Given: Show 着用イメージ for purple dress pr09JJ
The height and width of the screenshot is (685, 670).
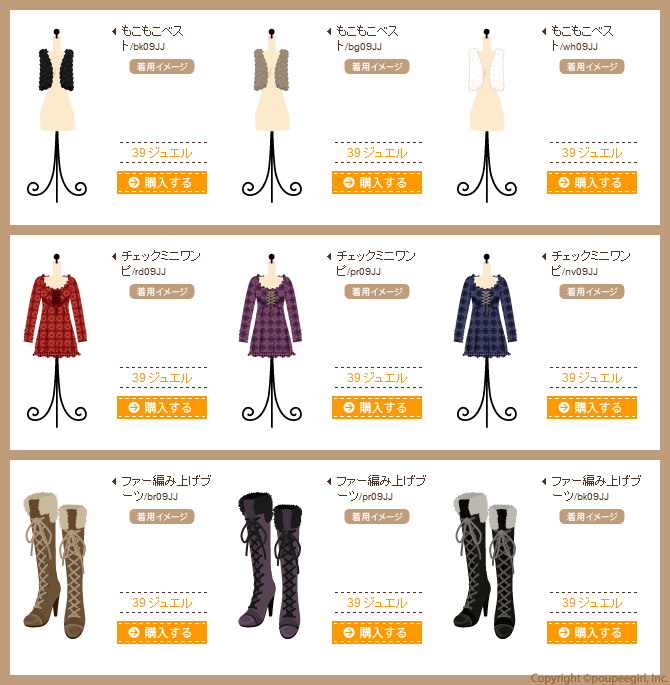Looking at the screenshot, I should coord(376,291).
